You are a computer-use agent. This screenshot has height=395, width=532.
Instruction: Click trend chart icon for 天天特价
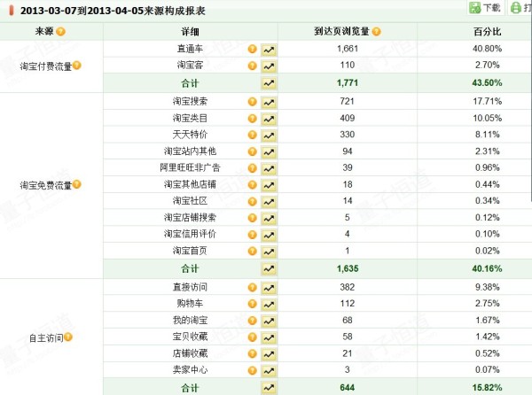point(269,136)
